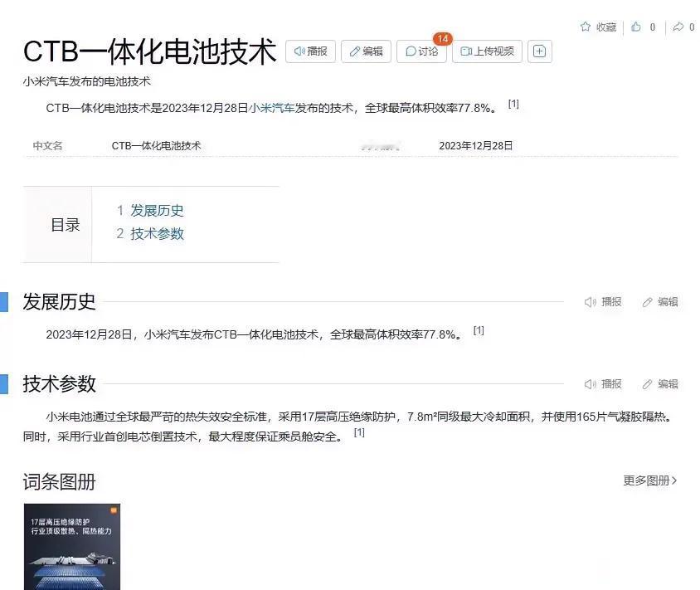
Task: Click 编辑 in the 发展历史 section header
Action: [x=660, y=302]
